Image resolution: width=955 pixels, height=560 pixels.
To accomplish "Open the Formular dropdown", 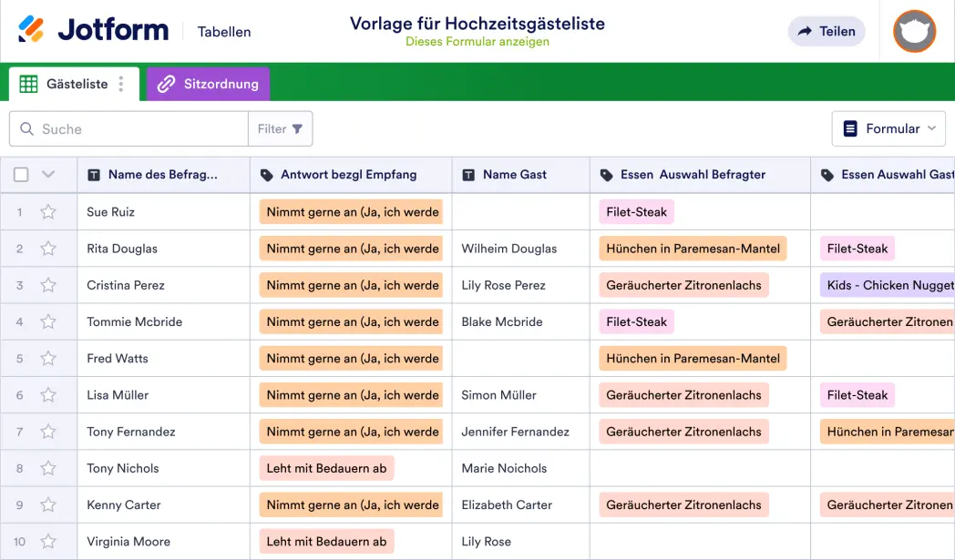I will coord(888,128).
